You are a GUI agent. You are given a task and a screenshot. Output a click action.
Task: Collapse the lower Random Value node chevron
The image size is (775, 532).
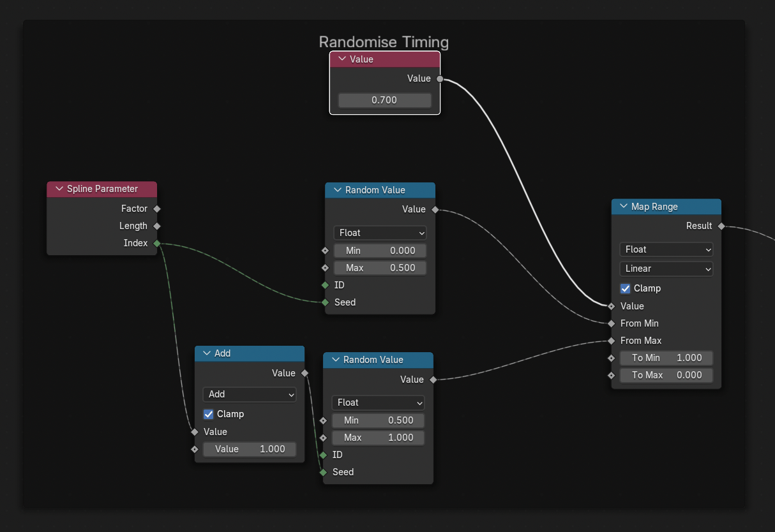pos(336,360)
